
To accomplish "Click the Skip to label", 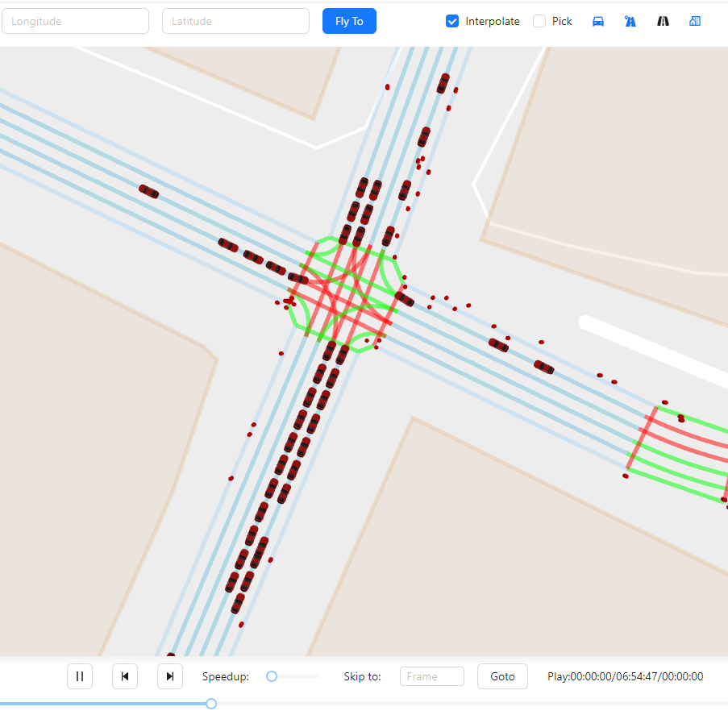I will [362, 677].
